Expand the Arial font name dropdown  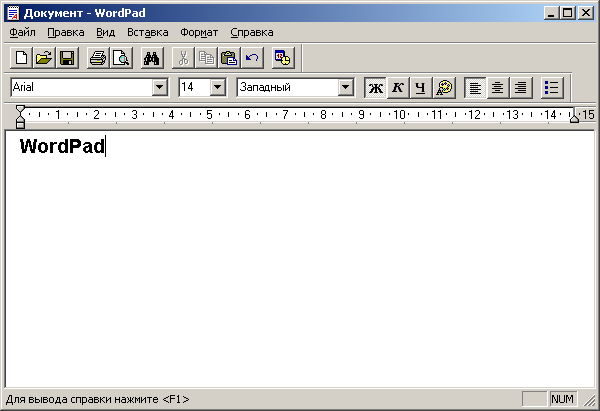[160, 87]
